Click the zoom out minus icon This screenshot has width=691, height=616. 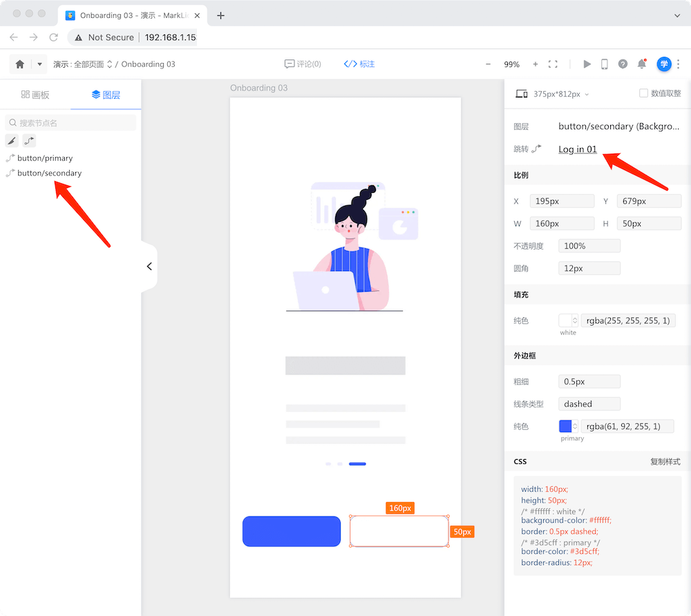point(489,64)
